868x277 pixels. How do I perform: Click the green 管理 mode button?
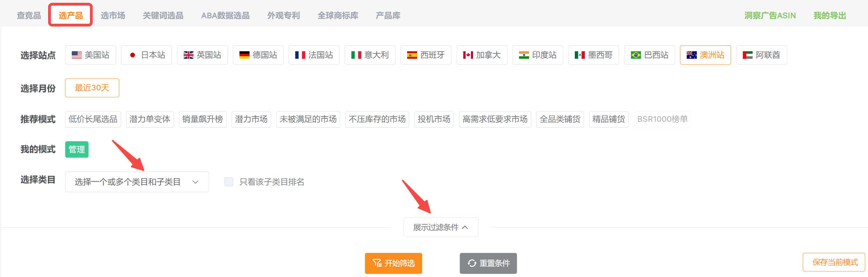coord(77,149)
